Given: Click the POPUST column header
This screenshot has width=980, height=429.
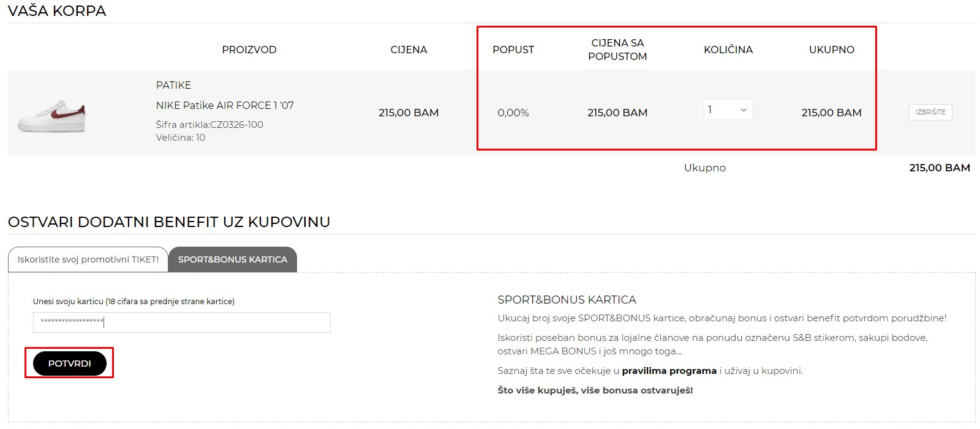Looking at the screenshot, I should pos(513,50).
